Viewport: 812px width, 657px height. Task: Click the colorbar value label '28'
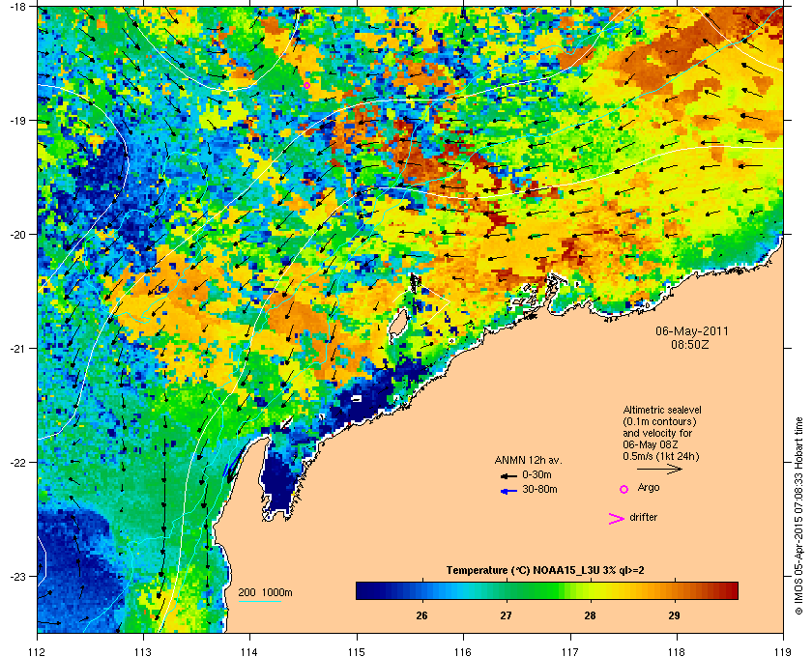[x=590, y=615]
